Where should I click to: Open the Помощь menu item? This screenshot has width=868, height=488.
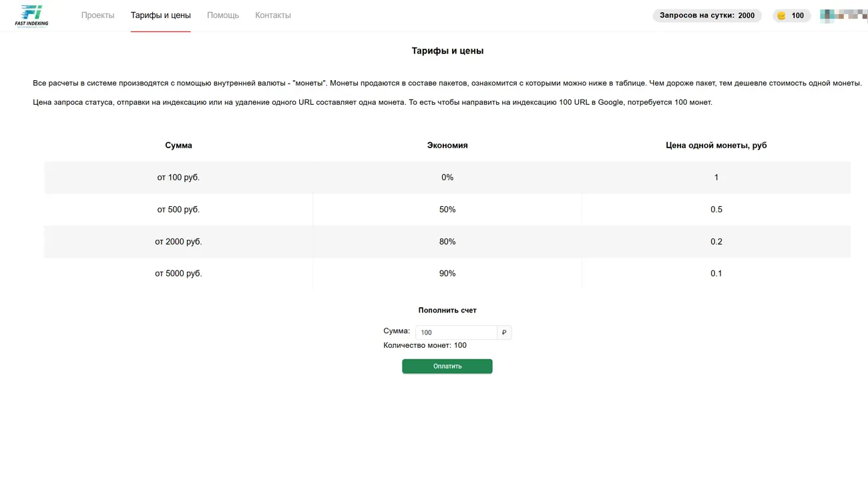pyautogui.click(x=222, y=15)
